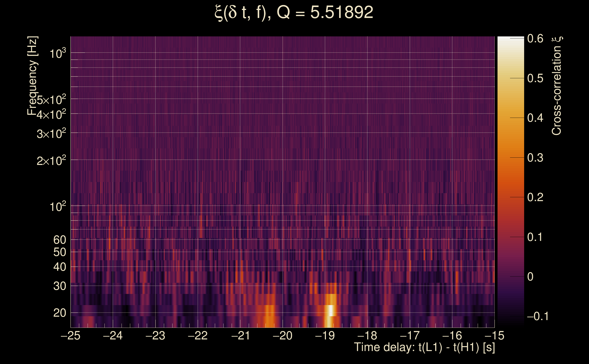Viewport: 589px width, 364px height.
Task: Click the Time delay t(L1) - t(H1) axis title
Action: (424, 347)
